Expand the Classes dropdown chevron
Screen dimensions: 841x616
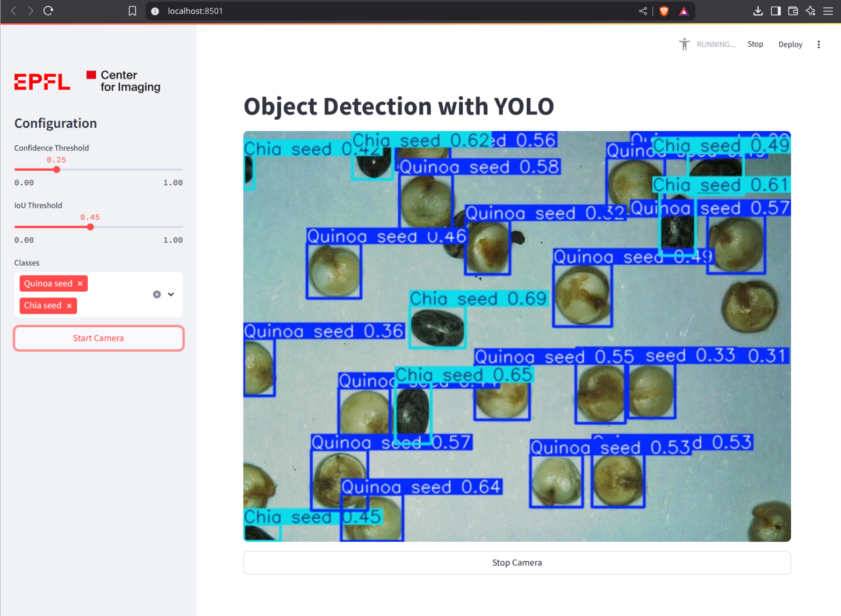pos(171,294)
